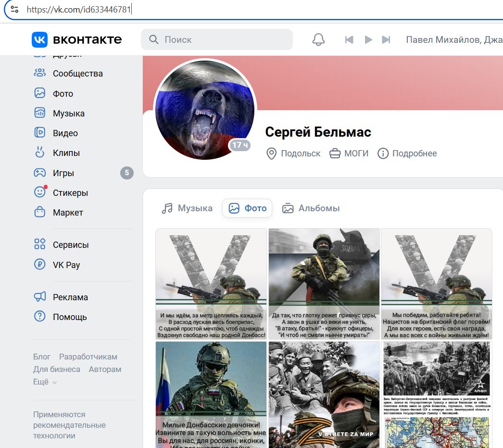This screenshot has height=448, width=503.
Task: Select Клипы in the sidebar menu
Action: 66,153
